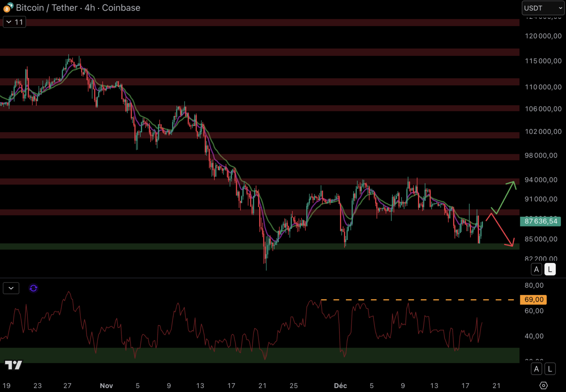The image size is (566, 392).
Task: Select the red downward arrow drawing
Action: [x=502, y=230]
